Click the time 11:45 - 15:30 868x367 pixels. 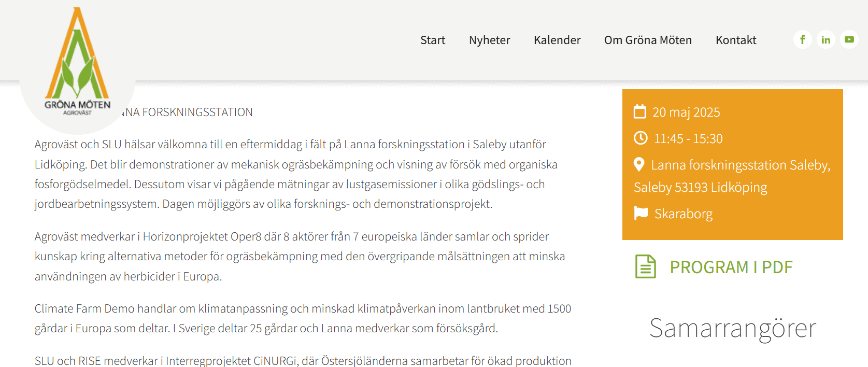pos(688,138)
